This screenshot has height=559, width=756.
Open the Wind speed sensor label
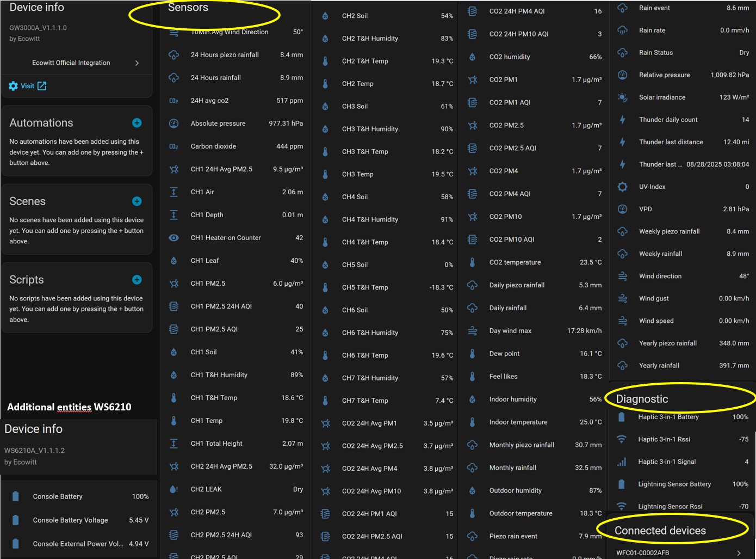pyautogui.click(x=656, y=321)
